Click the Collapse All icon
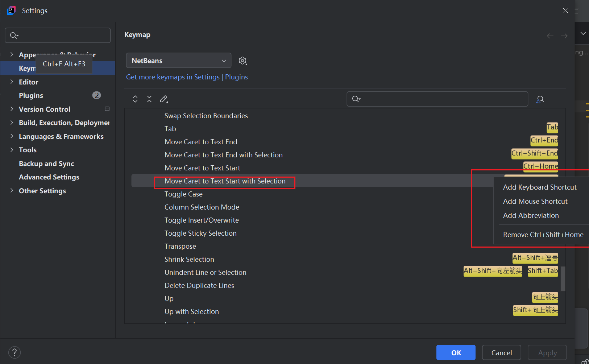Screen dimensions: 589x364 tap(149, 99)
